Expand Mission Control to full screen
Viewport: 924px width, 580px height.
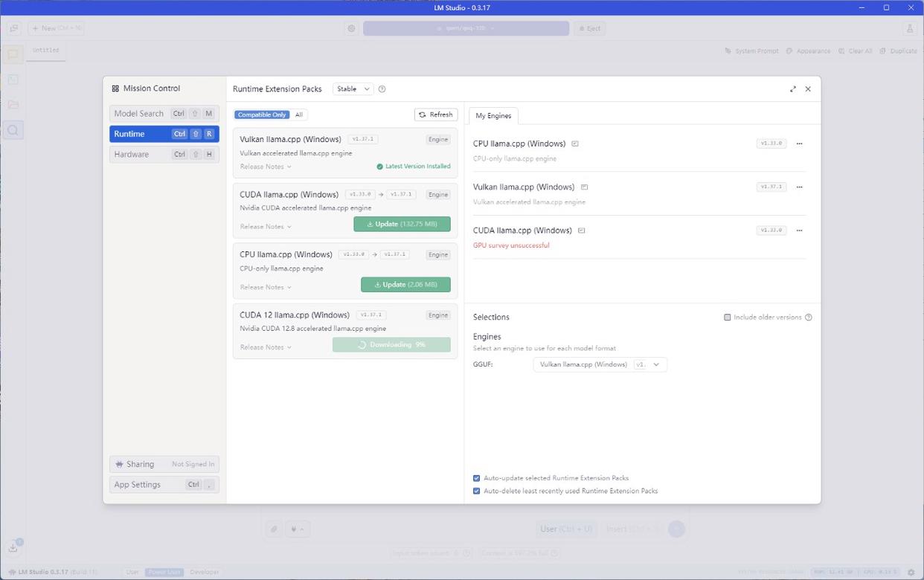pos(793,89)
